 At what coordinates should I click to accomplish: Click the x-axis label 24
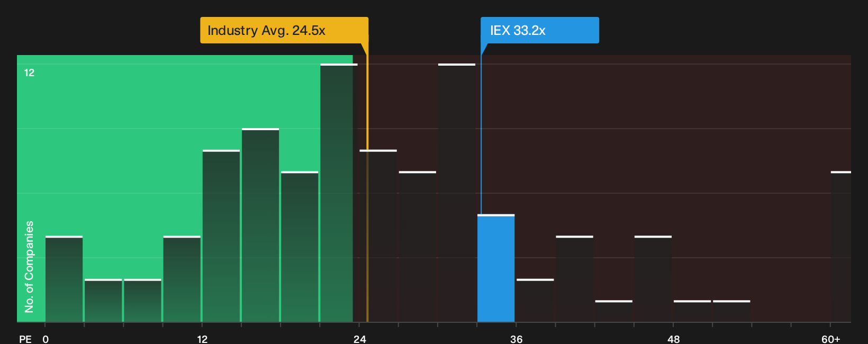pos(359,339)
